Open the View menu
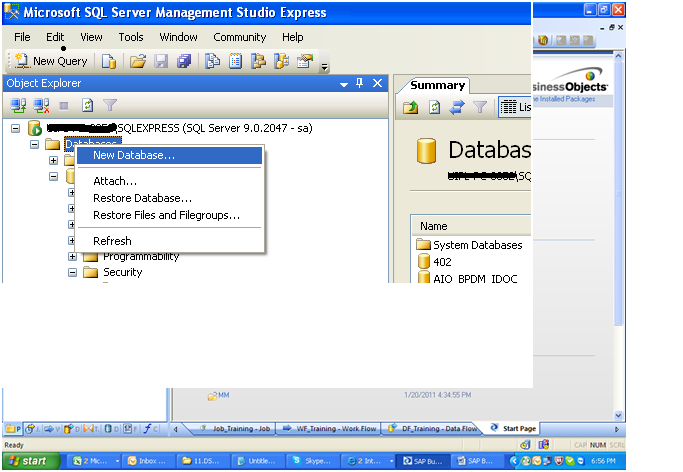 click(91, 37)
